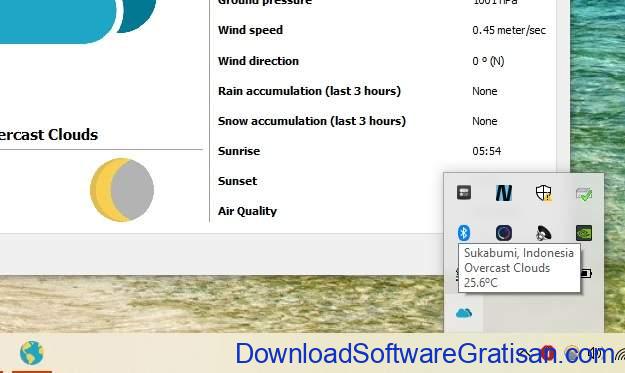Click the Overcast Clouds condition heading
The width and height of the screenshot is (625, 373).
tap(49, 135)
